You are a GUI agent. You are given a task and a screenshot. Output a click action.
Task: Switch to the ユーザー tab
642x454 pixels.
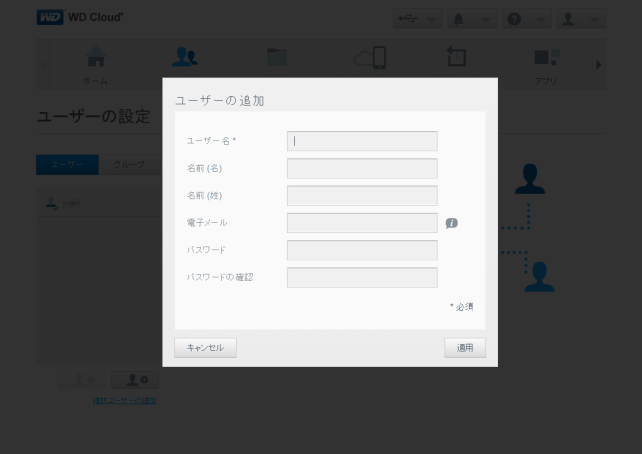(67, 165)
